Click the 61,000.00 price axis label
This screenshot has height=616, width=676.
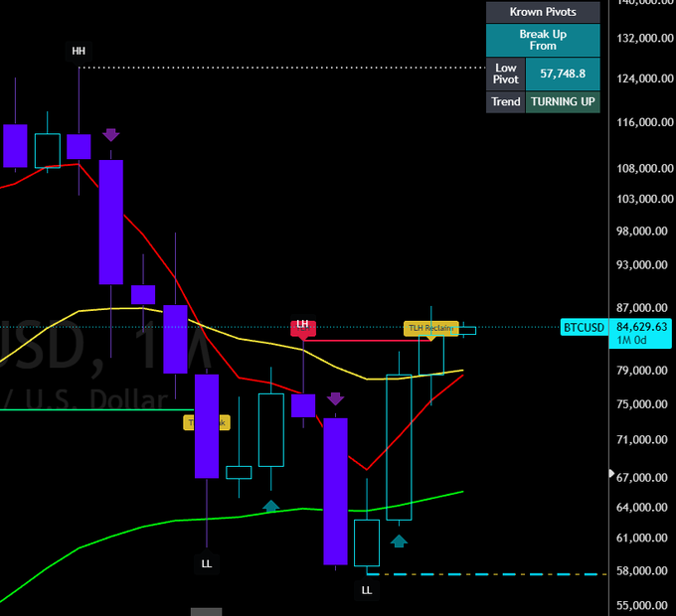click(x=642, y=539)
